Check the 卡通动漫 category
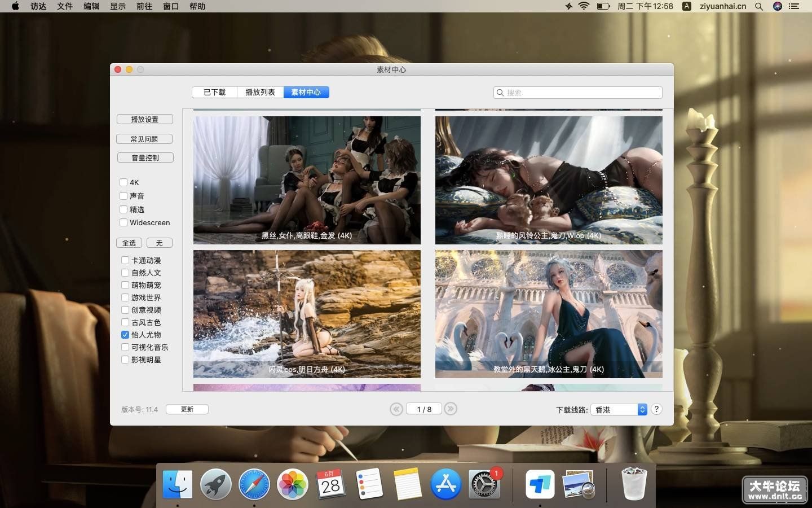The image size is (812, 508). [x=125, y=260]
